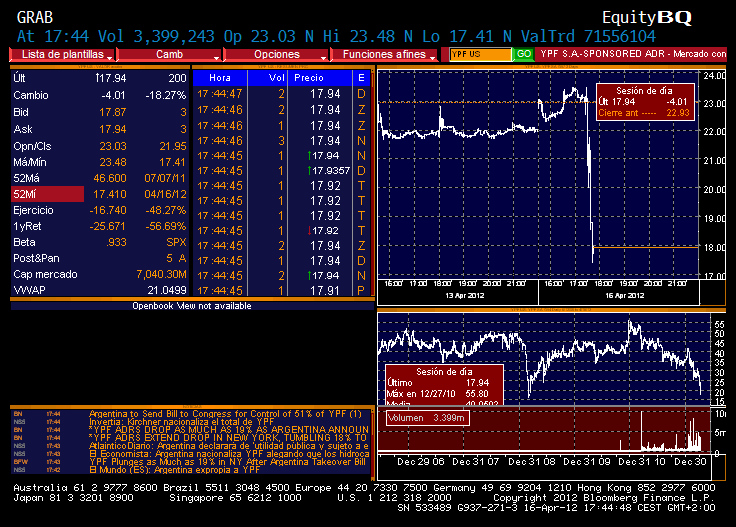The height and width of the screenshot is (527, 736).
Task: Click the Ask row label
Action: tap(23, 129)
